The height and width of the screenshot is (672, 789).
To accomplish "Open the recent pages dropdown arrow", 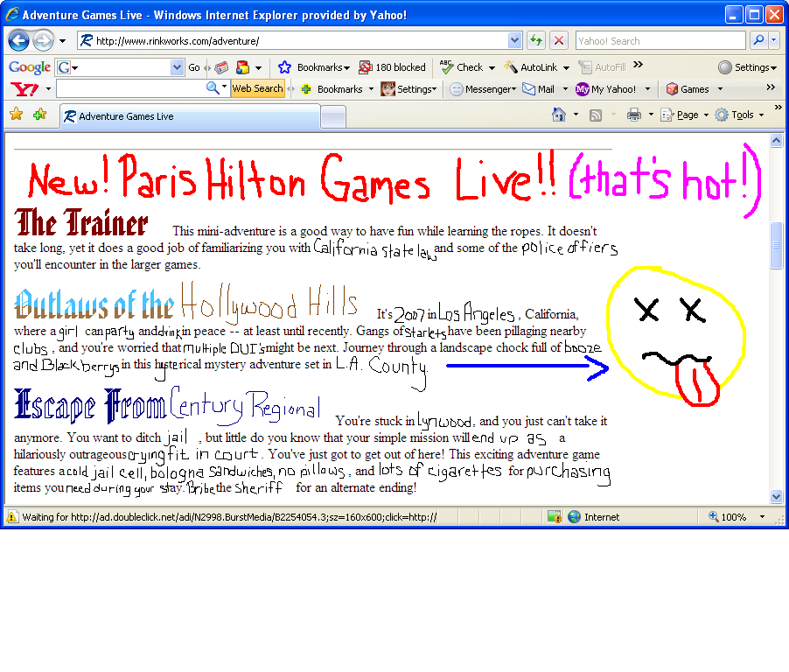I will [62, 41].
